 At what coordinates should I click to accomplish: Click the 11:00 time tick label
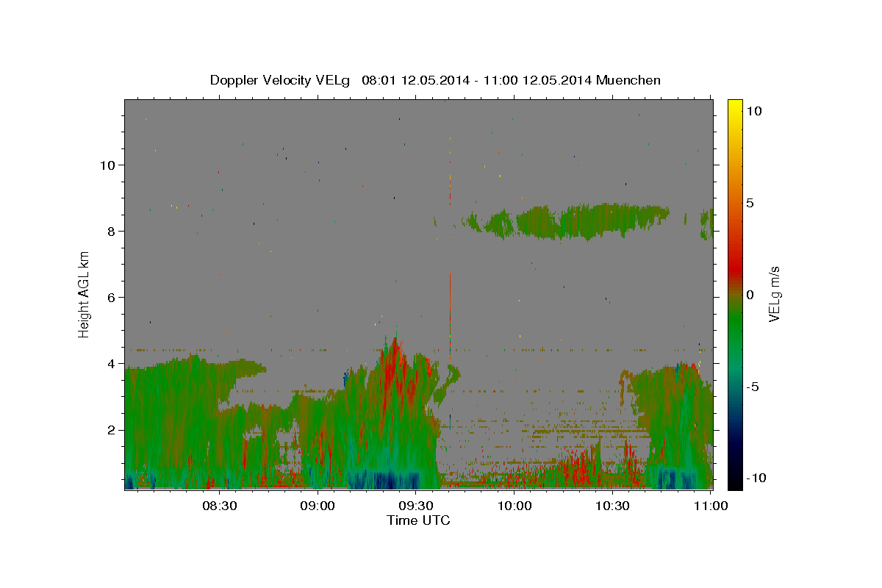(x=710, y=506)
